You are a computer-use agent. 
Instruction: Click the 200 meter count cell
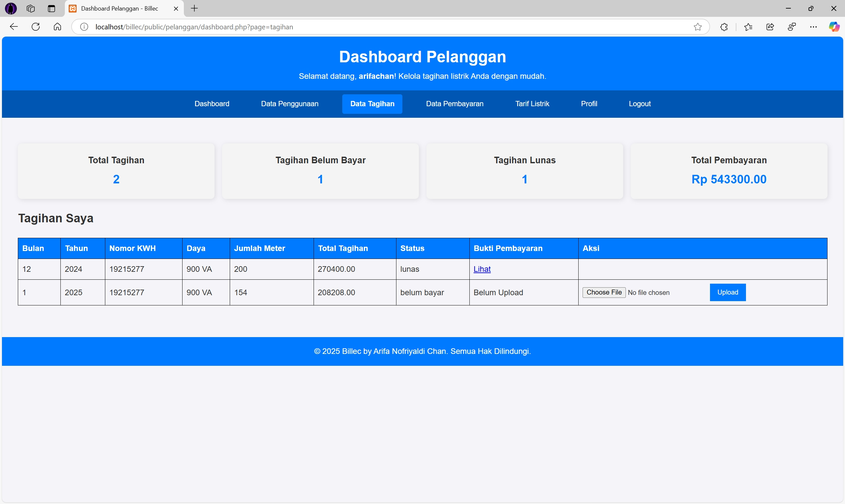[271, 269]
